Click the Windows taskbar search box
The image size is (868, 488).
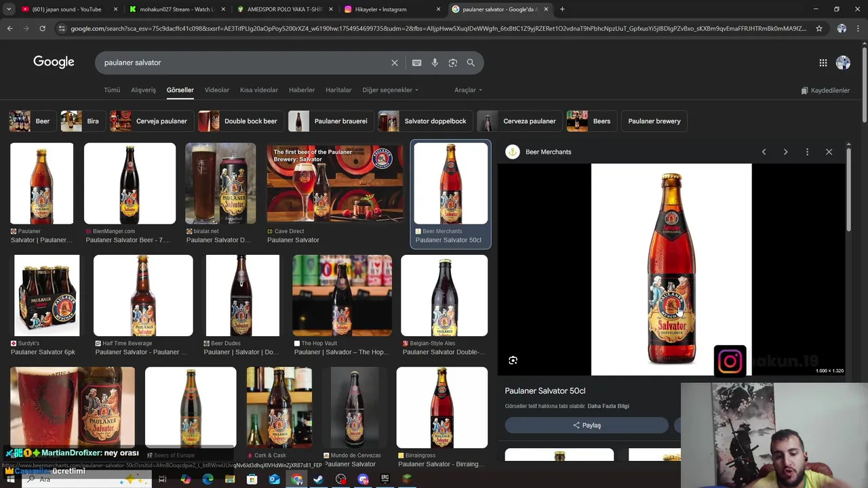pyautogui.click(x=85, y=479)
